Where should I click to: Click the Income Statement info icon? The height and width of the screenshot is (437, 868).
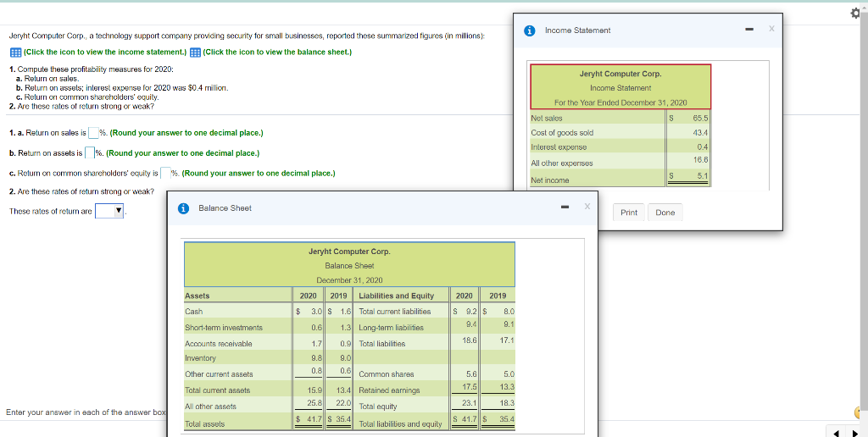pos(529,31)
